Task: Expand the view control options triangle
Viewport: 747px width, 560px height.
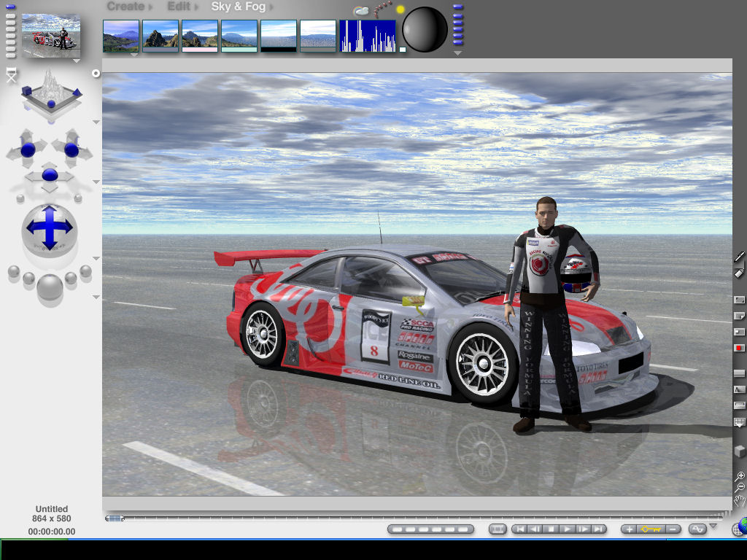Action: click(x=96, y=122)
